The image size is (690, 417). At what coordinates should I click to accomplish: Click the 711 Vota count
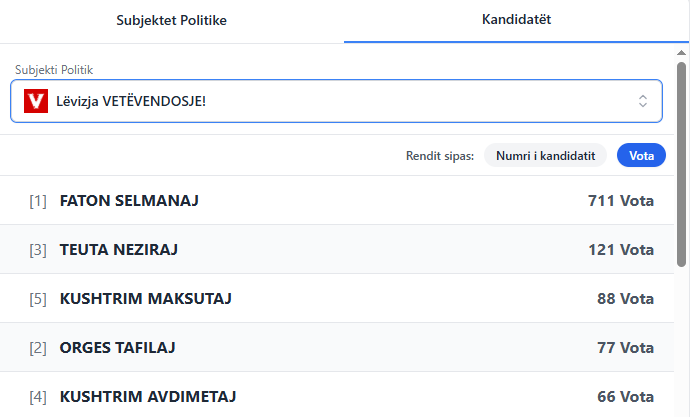click(620, 201)
